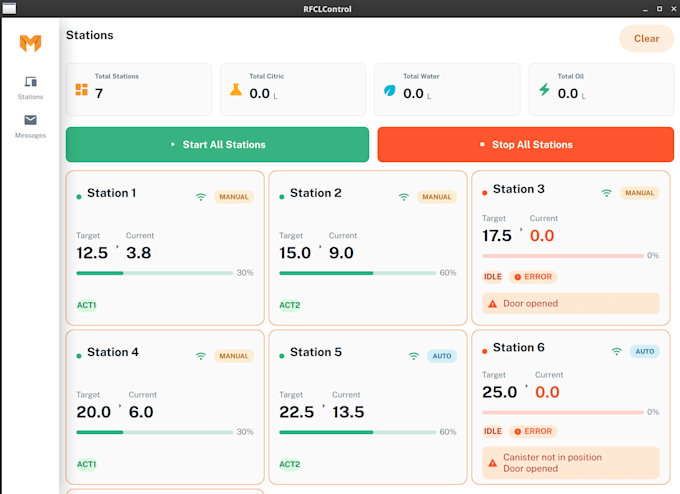680x494 pixels.
Task: Open the Stations sidebar icon
Action: (x=30, y=82)
